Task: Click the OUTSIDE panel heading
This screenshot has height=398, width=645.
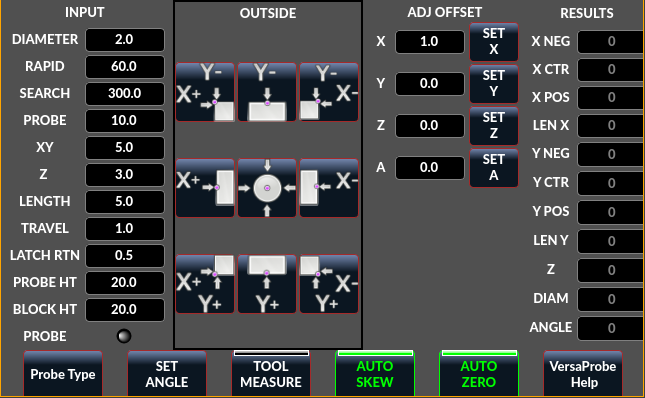Action: click(x=268, y=13)
